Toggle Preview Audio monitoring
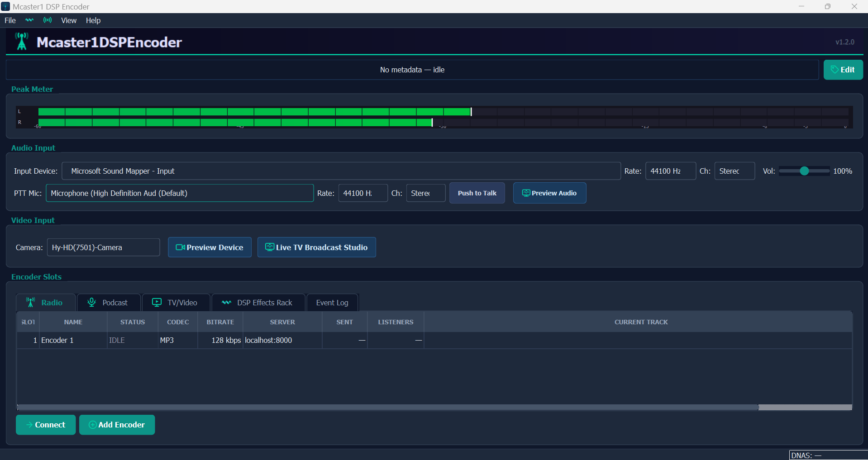 tap(549, 193)
